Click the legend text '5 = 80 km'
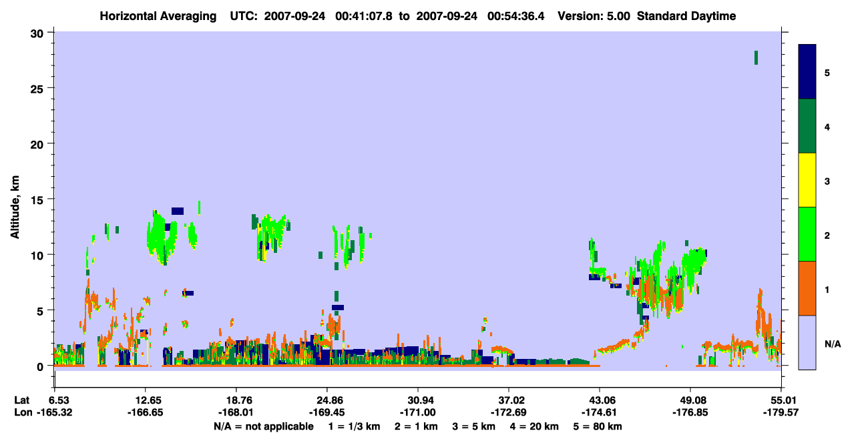 (598, 426)
